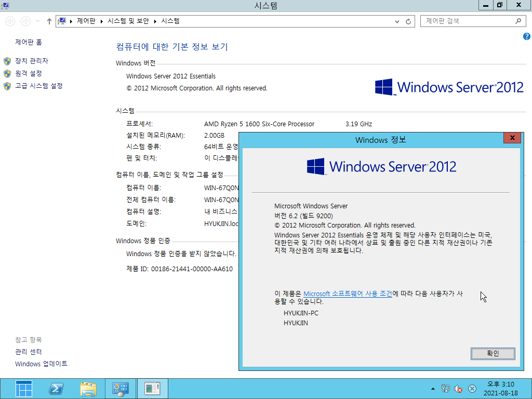
Task: Expand arrow after 시스템 및 보안 breadcrumb
Action: point(155,21)
